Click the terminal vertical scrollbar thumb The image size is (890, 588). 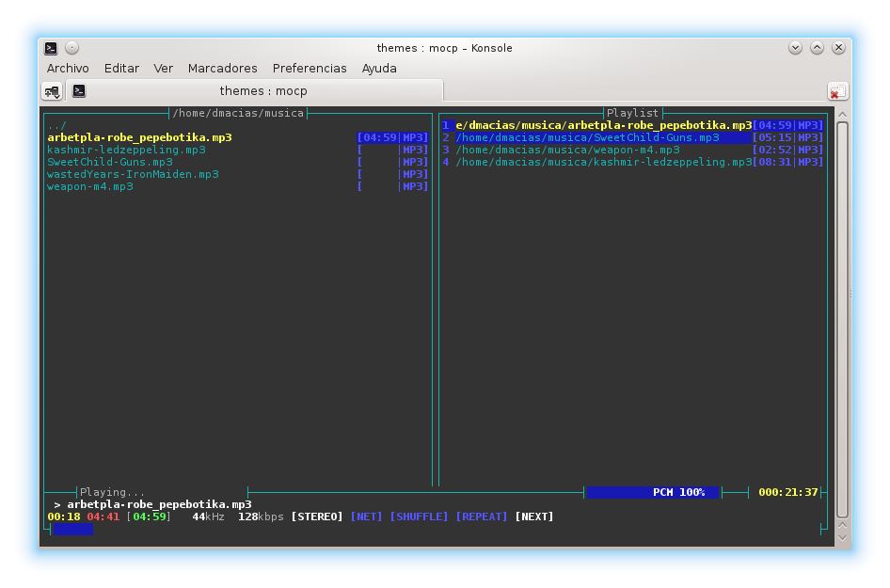[842, 320]
